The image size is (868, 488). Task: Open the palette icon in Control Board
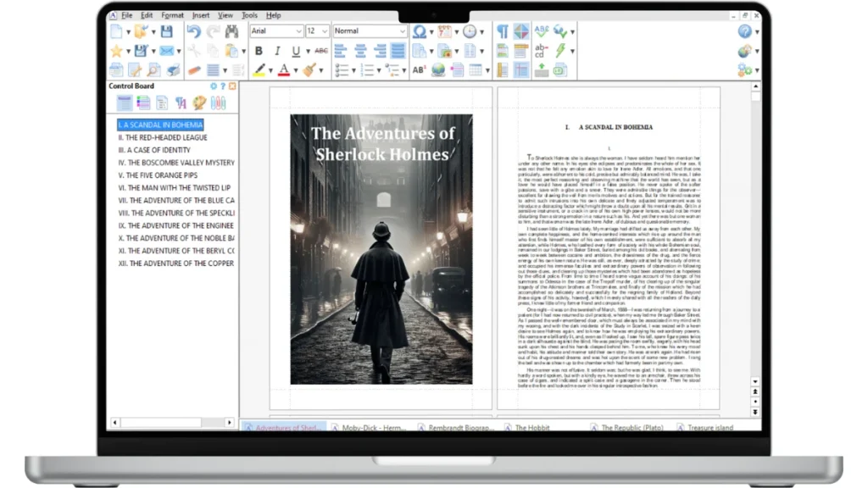[x=199, y=103]
